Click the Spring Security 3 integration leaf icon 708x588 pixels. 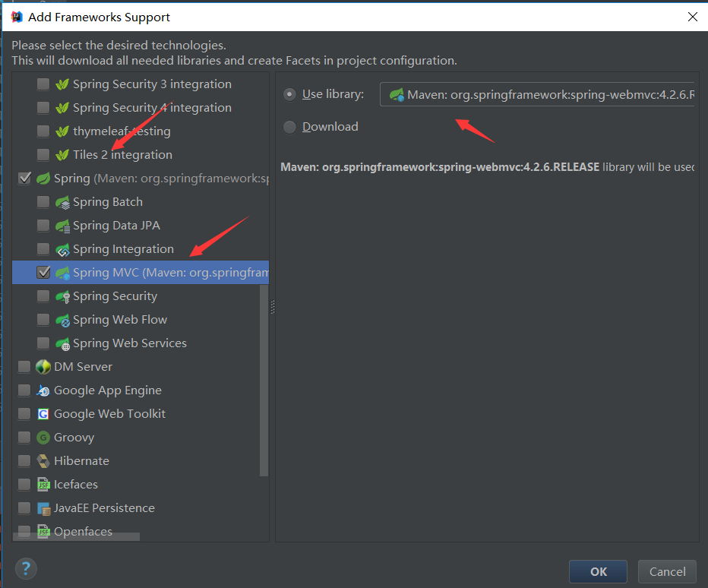pos(62,84)
